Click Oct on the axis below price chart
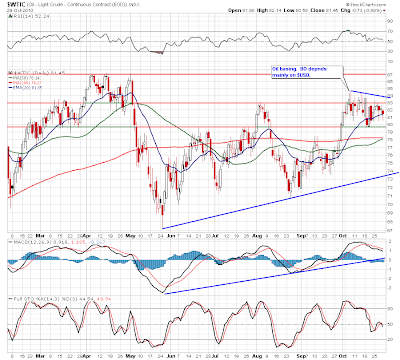Viewport: 400px width, 360px height. (342, 235)
